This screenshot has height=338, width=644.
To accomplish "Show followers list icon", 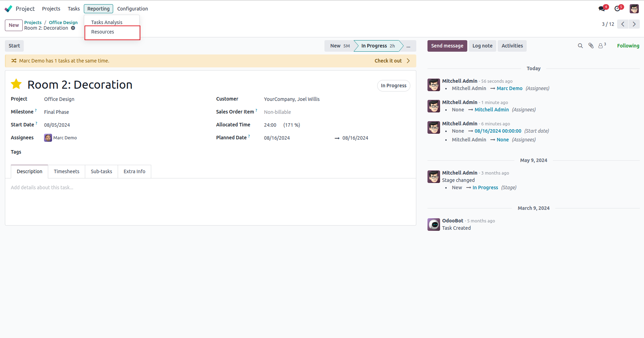I will [x=601, y=46].
